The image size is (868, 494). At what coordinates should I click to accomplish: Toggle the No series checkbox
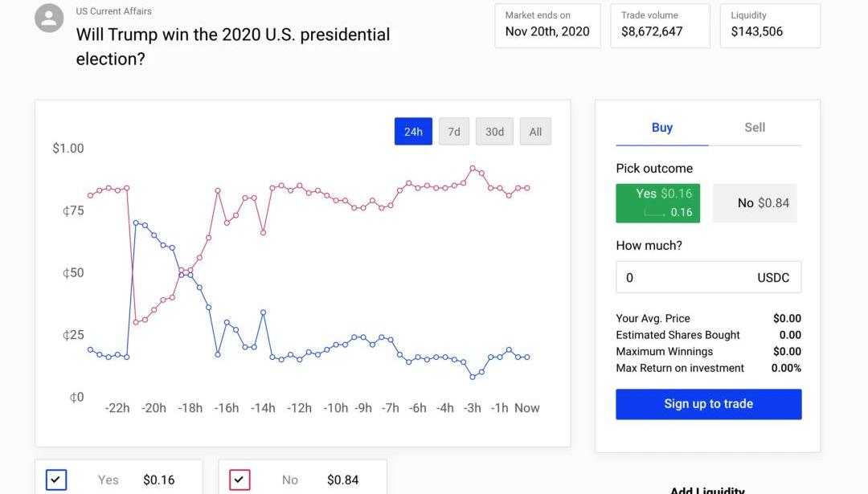pyautogui.click(x=240, y=480)
